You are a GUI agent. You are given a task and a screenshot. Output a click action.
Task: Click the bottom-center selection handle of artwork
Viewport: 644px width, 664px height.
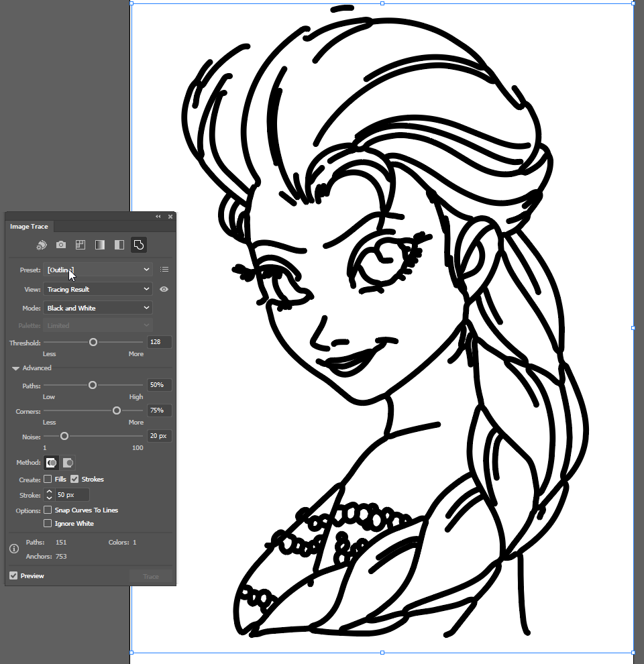[382, 653]
